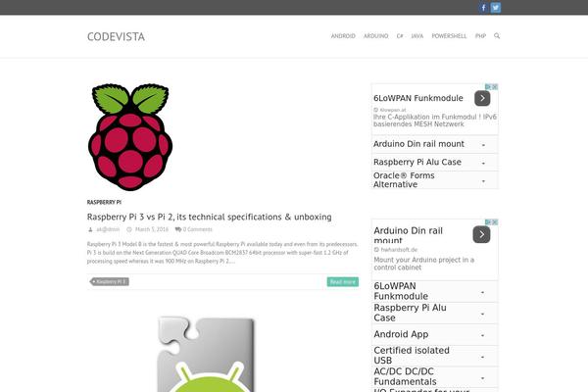Open the 6LoWPAN Funkmodule ad headline
This screenshot has height=392, width=588.
(x=418, y=98)
